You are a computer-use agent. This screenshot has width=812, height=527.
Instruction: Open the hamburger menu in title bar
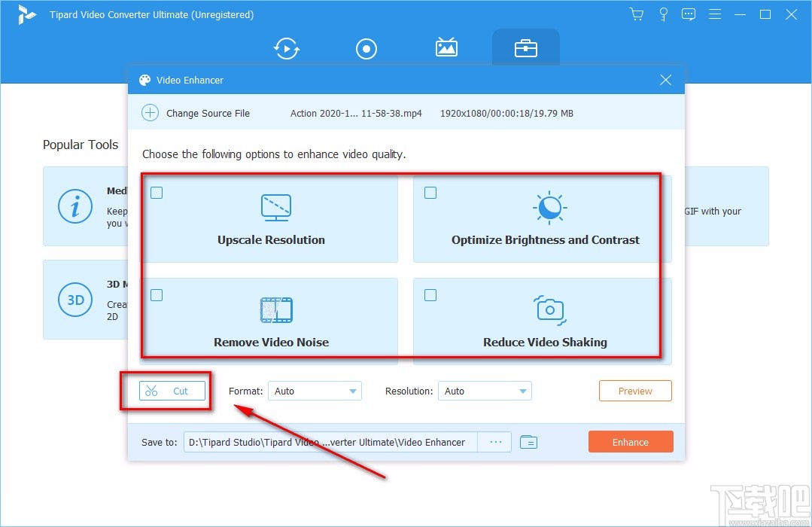tap(715, 14)
